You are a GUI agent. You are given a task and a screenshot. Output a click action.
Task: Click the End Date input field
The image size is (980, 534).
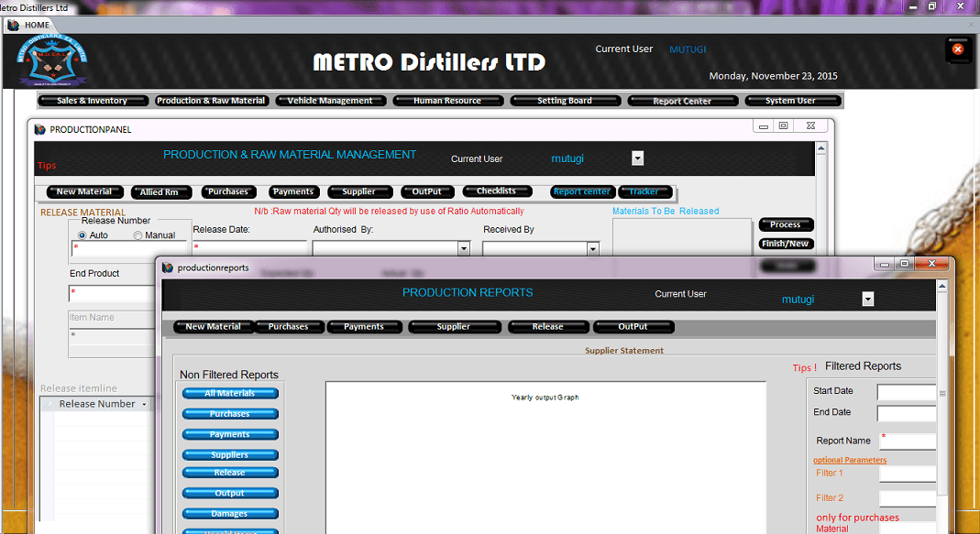[x=907, y=413]
